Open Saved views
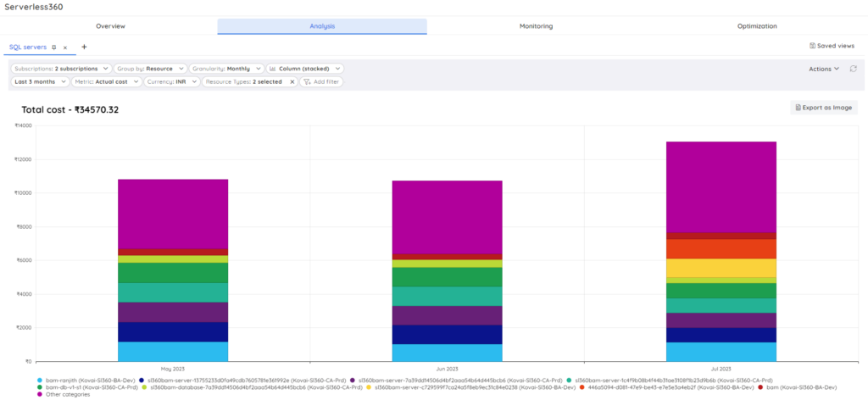Image resolution: width=868 pixels, height=406 pixels. [832, 46]
